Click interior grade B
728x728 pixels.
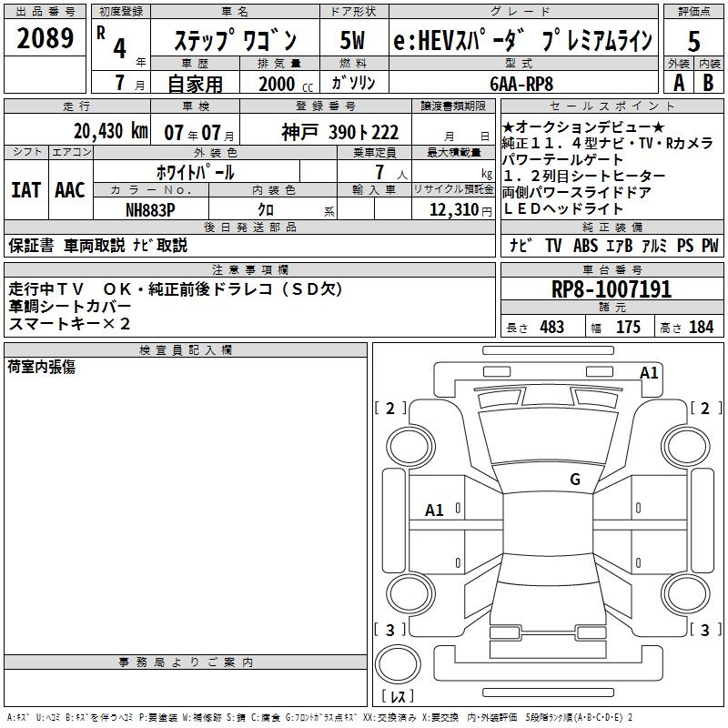[708, 83]
